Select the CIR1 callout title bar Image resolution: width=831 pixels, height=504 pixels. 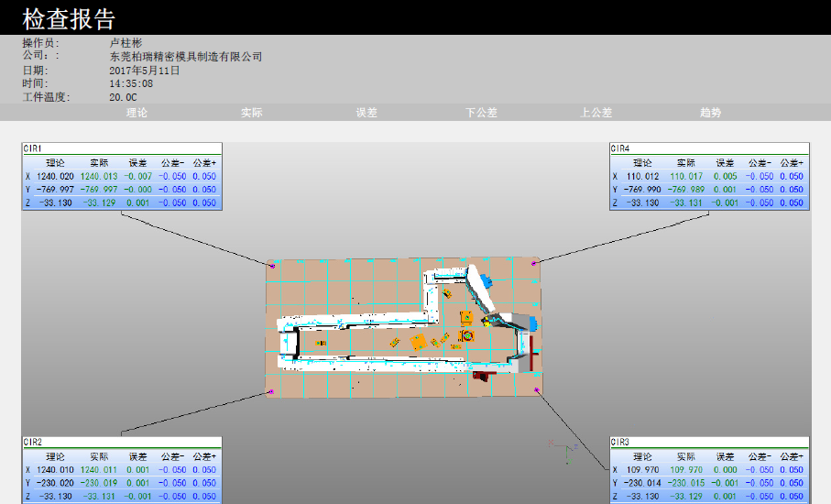(x=122, y=148)
